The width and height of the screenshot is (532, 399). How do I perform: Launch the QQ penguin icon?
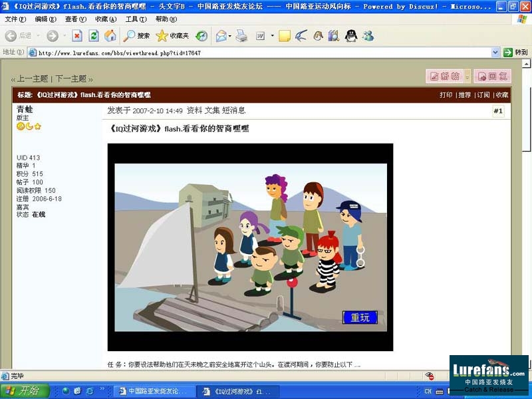(351, 36)
